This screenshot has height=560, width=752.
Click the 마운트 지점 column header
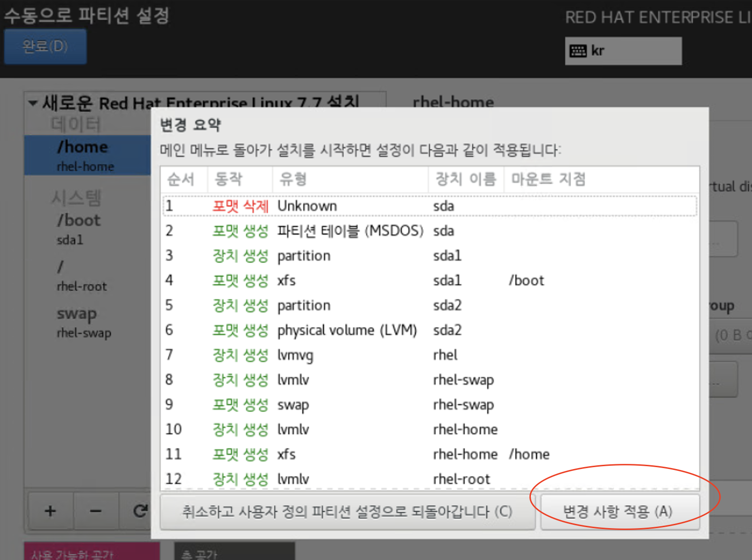click(x=601, y=179)
